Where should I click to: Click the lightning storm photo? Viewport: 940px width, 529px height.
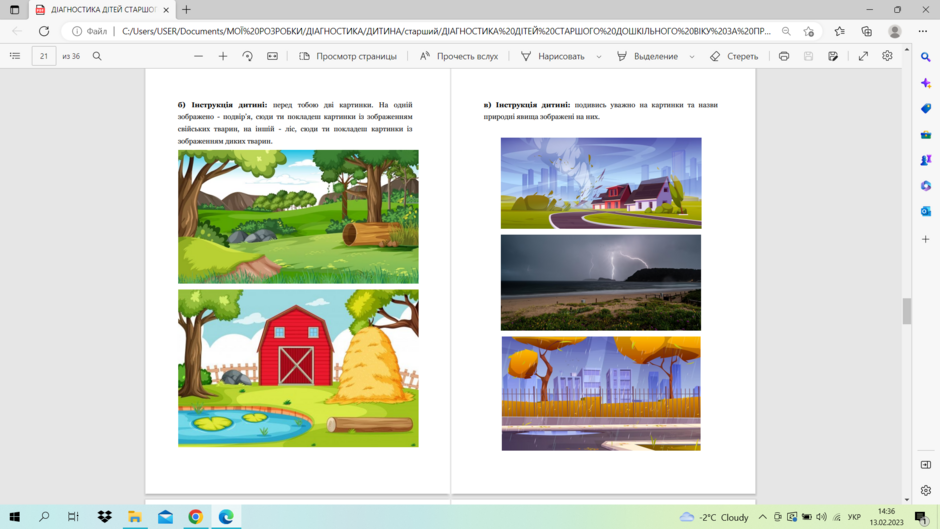pyautogui.click(x=601, y=282)
